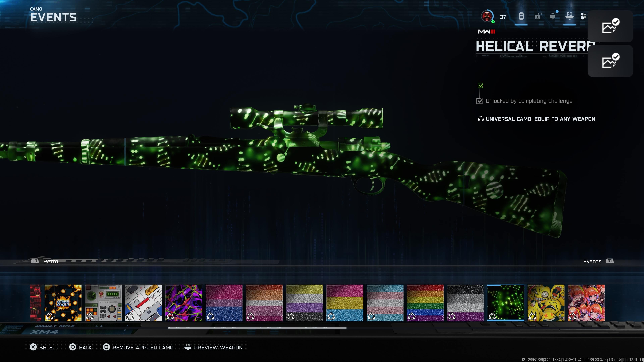The height and width of the screenshot is (362, 644).
Task: Open the lower screenshot saved notification
Action: click(x=610, y=61)
